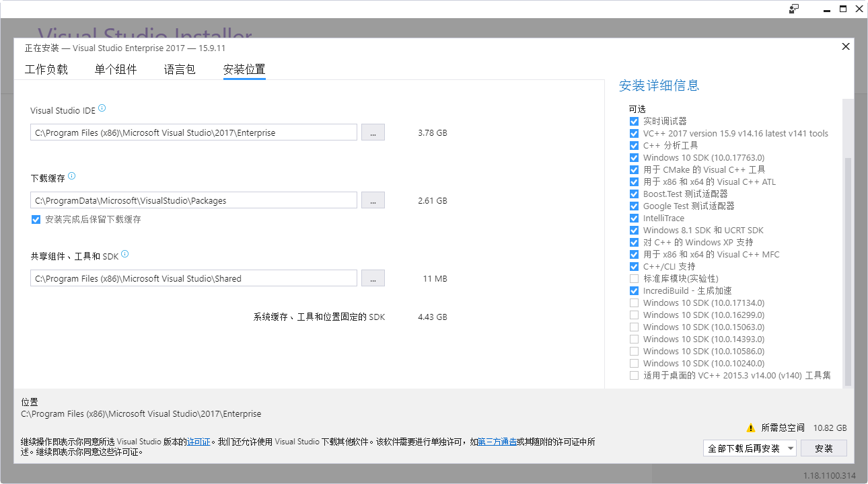868x484 pixels.
Task: Switch to the 工作负载 tab
Action: 46,69
